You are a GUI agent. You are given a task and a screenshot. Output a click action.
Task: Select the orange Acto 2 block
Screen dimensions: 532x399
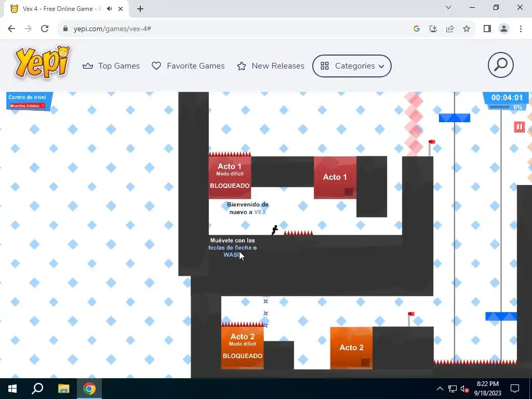tap(351, 348)
